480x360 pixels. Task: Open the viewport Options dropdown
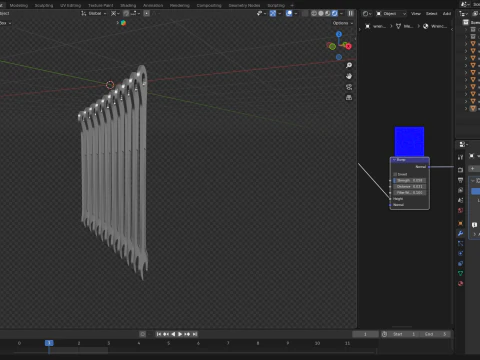coord(342,23)
